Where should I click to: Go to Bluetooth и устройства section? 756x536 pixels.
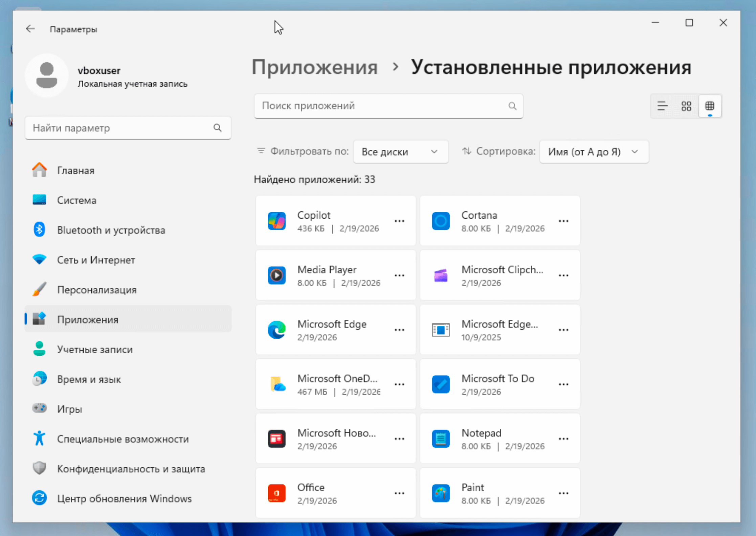[x=111, y=230]
